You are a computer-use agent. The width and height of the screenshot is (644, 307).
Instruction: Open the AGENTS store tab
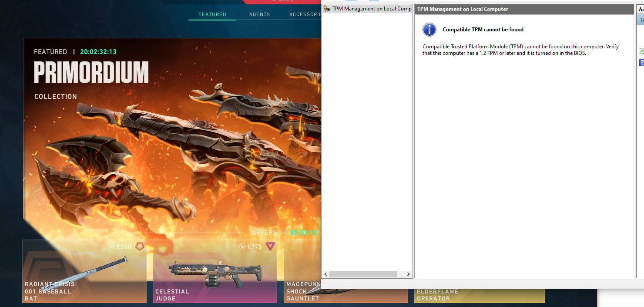(260, 14)
